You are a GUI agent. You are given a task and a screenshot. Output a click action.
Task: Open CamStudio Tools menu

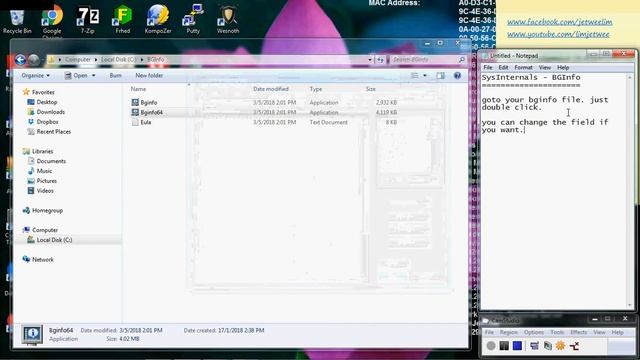(x=557, y=332)
